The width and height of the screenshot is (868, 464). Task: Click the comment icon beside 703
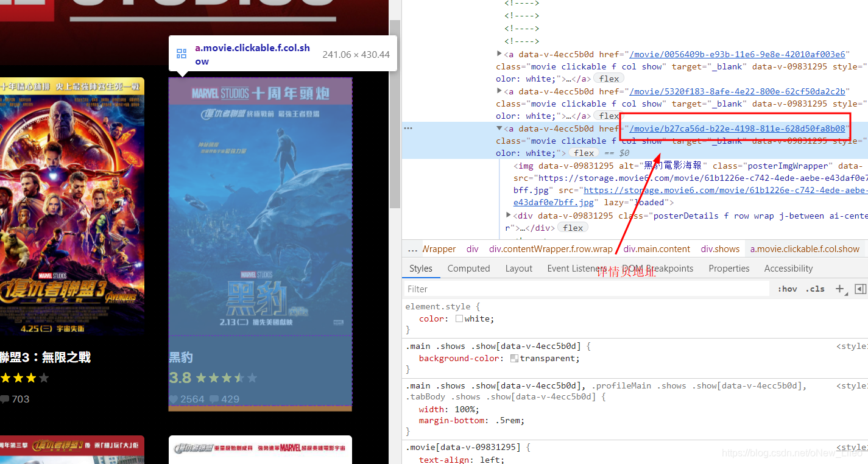pyautogui.click(x=4, y=399)
